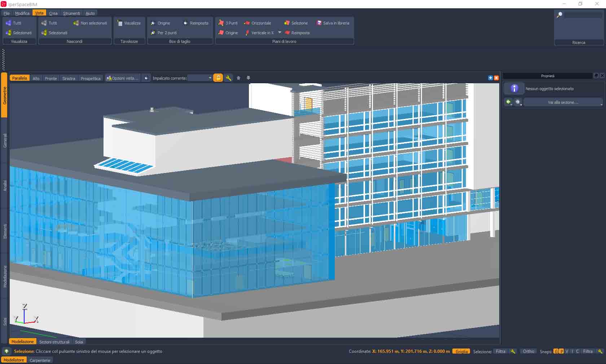Click the down arrow storey icon
The height and width of the screenshot is (364, 606).
coord(248,78)
